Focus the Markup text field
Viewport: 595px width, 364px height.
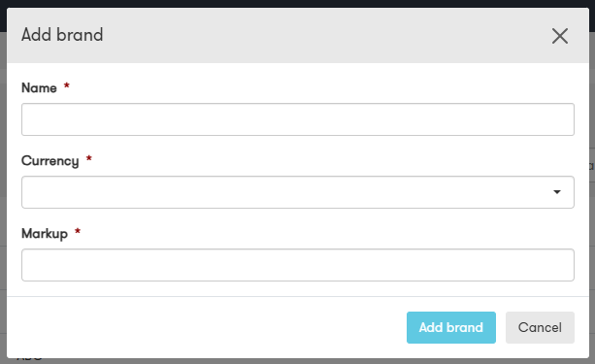[x=298, y=265]
